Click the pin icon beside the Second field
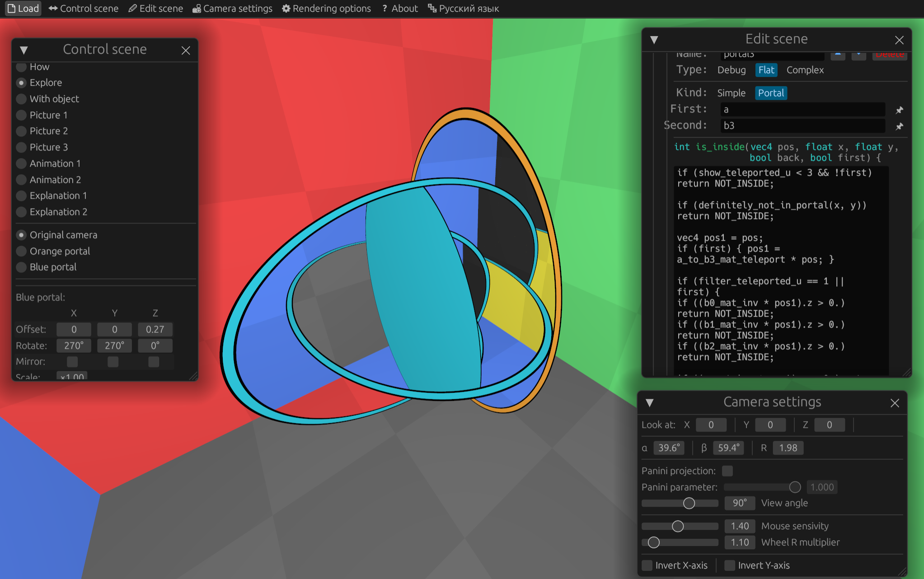 point(899,127)
